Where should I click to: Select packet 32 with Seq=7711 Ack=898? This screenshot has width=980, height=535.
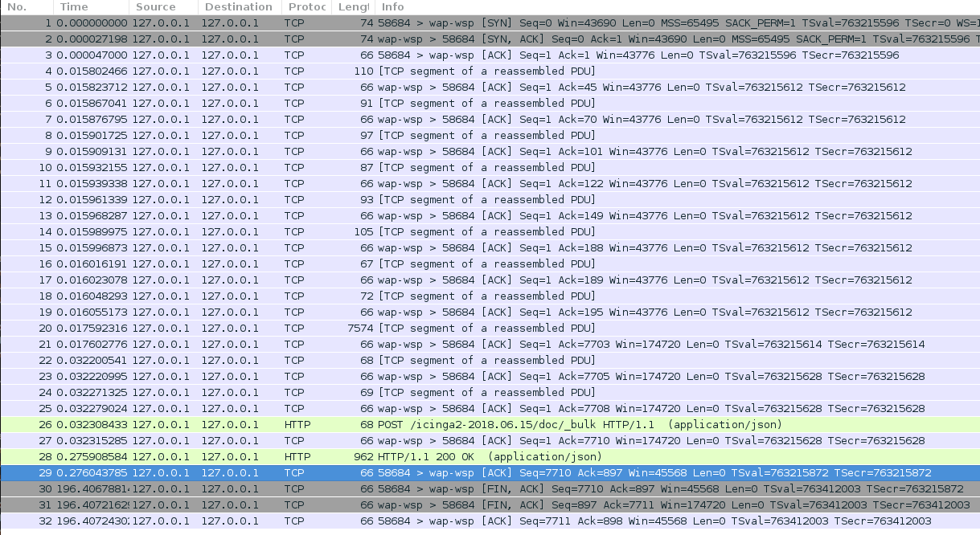click(x=490, y=521)
